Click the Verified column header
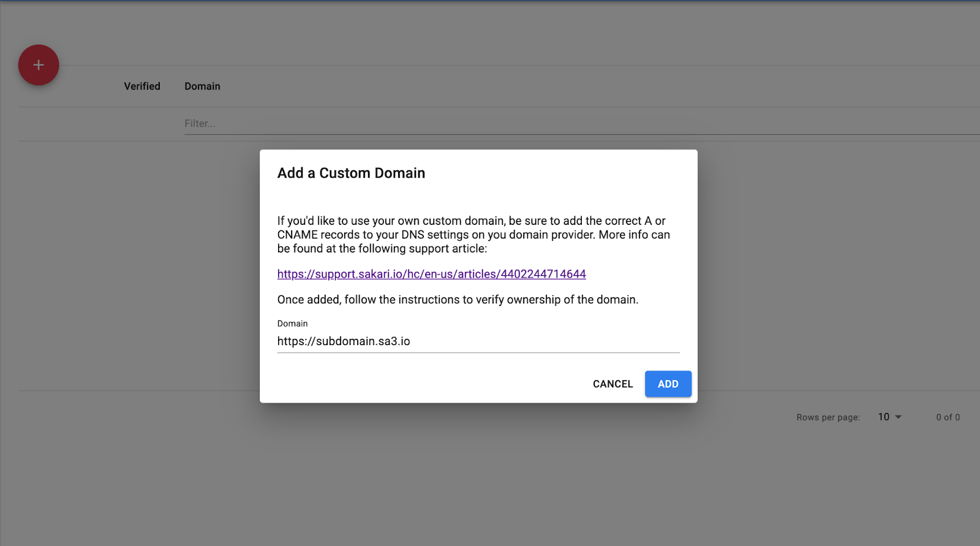Viewport: 980px width, 546px height. point(142,86)
